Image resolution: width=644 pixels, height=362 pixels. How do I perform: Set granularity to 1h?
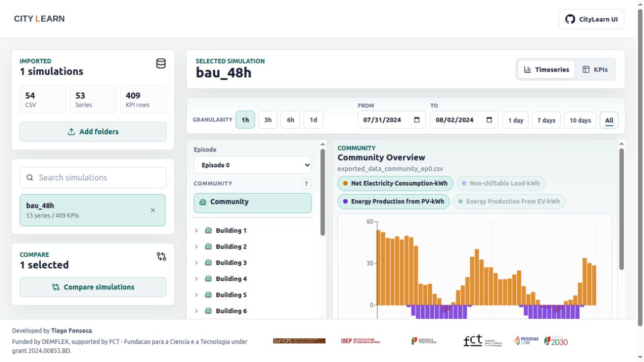[x=245, y=120]
